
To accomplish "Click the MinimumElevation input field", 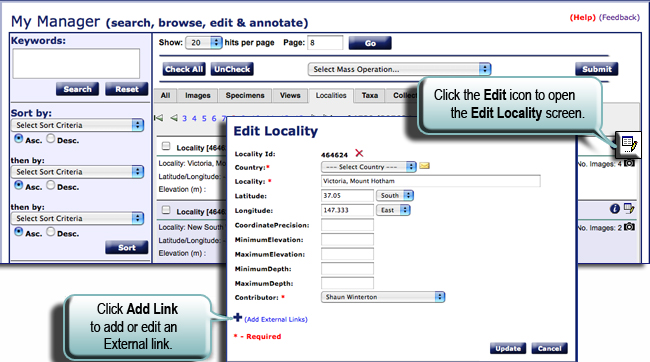I will coord(347,239).
